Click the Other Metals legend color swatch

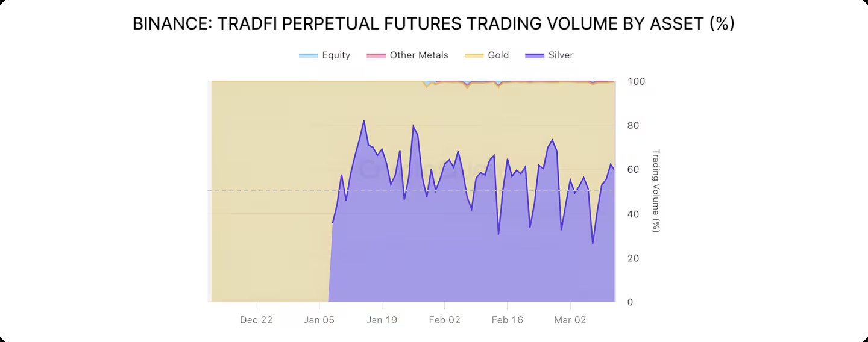(x=376, y=56)
